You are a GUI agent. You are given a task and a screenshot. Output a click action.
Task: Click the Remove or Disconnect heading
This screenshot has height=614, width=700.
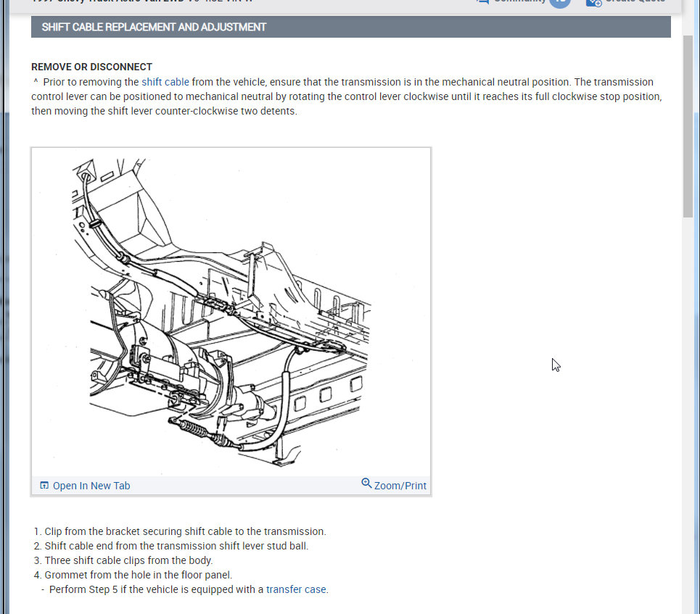click(x=91, y=67)
